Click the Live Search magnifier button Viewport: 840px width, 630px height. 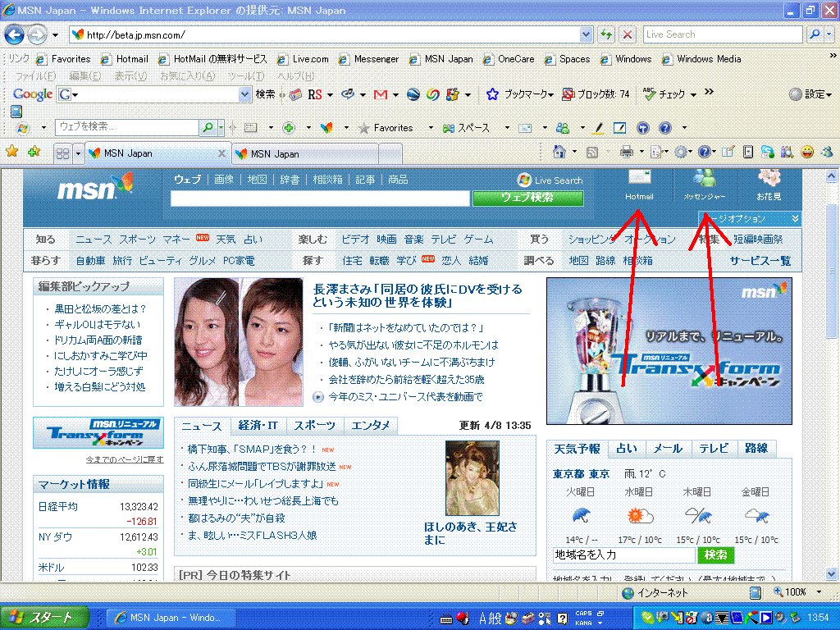(x=815, y=34)
